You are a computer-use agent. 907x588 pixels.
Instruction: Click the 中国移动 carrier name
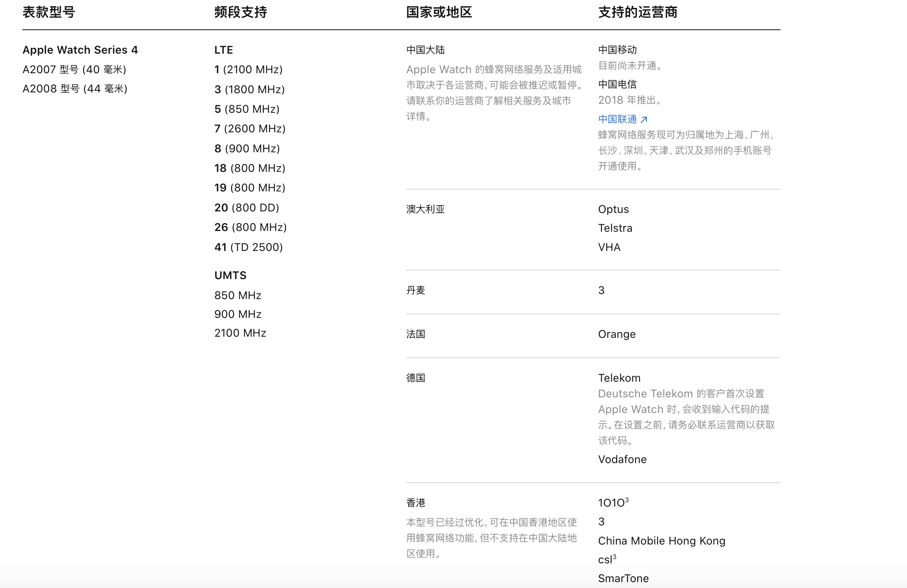[617, 50]
